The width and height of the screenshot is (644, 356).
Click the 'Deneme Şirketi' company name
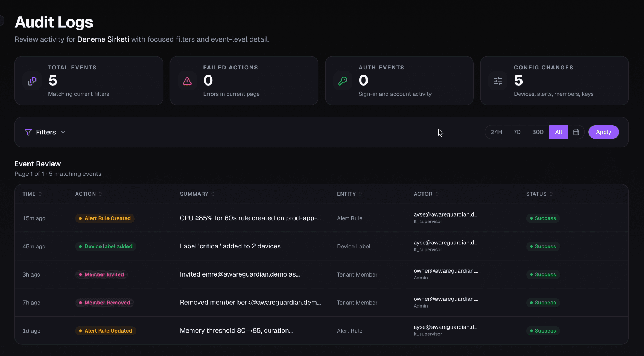tap(103, 39)
